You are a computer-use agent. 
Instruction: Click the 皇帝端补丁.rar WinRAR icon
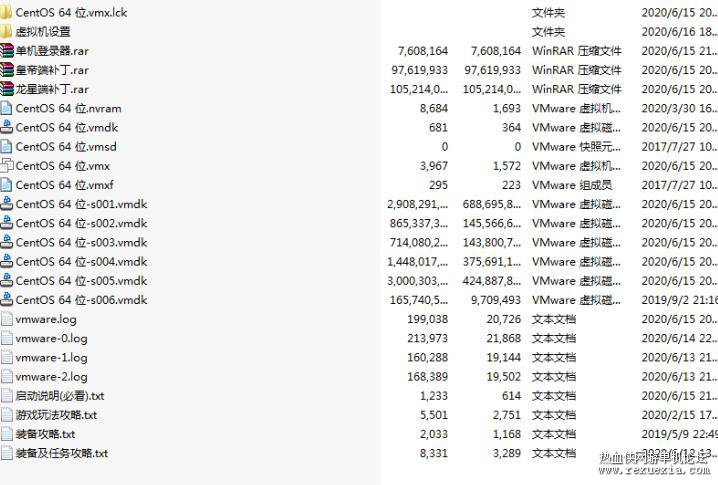(6, 70)
